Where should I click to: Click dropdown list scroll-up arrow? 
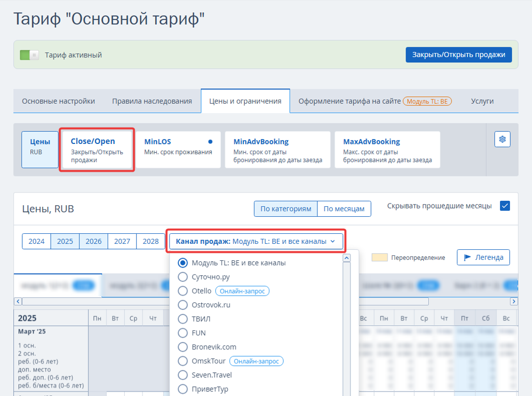pyautogui.click(x=347, y=258)
